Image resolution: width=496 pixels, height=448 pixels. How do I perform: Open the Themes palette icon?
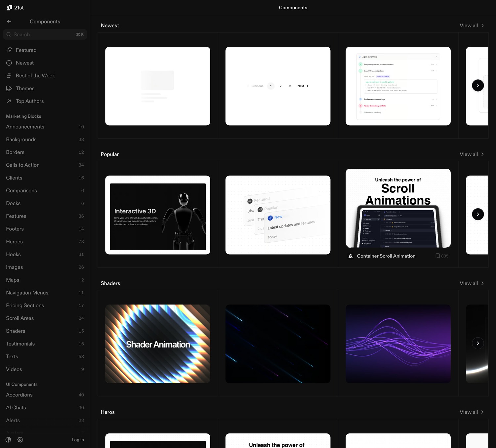9,88
